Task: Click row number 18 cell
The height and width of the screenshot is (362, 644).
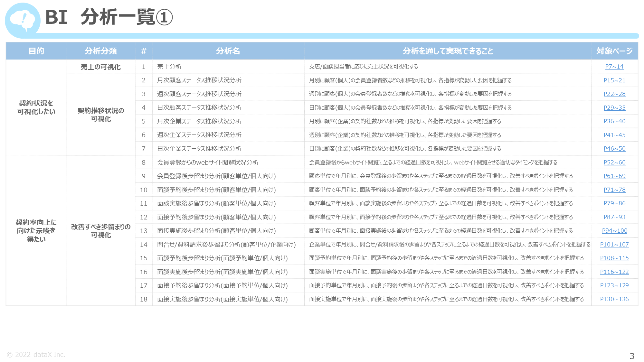Action: click(x=144, y=299)
